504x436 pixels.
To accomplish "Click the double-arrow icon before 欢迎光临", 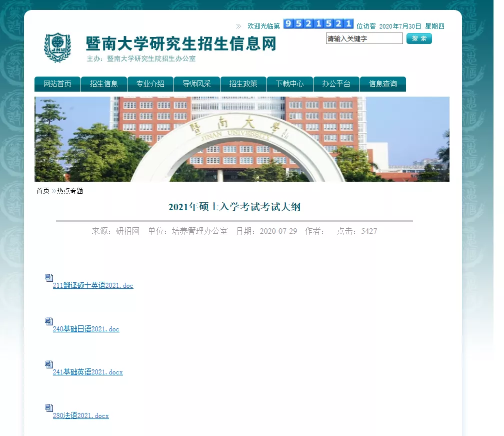I will tap(239, 26).
